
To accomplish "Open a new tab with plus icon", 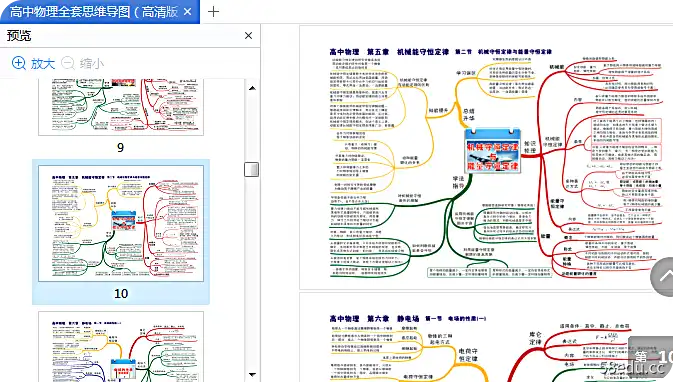I will (213, 12).
